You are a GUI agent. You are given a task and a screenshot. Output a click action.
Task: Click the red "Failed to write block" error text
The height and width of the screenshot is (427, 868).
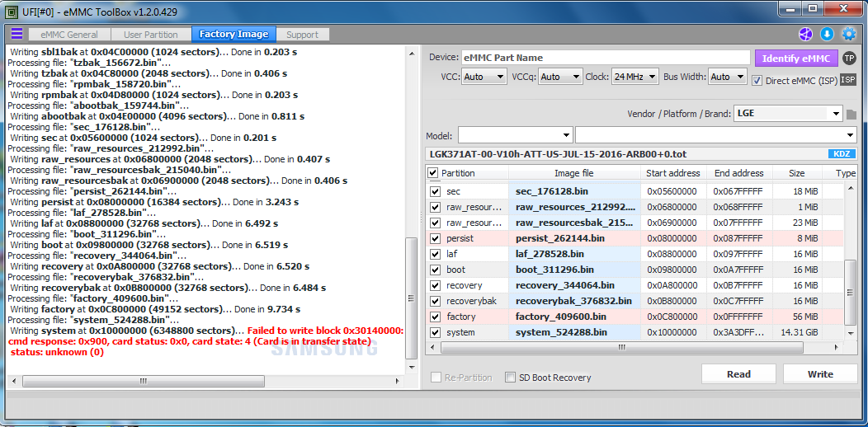[325, 331]
